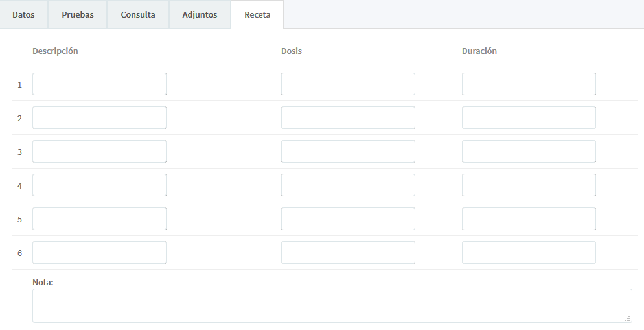Select the row 3 Duración input
The height and width of the screenshot is (330, 644).
point(529,152)
